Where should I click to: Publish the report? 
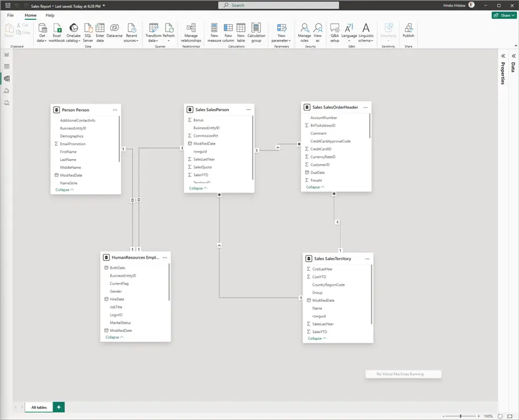coord(408,31)
